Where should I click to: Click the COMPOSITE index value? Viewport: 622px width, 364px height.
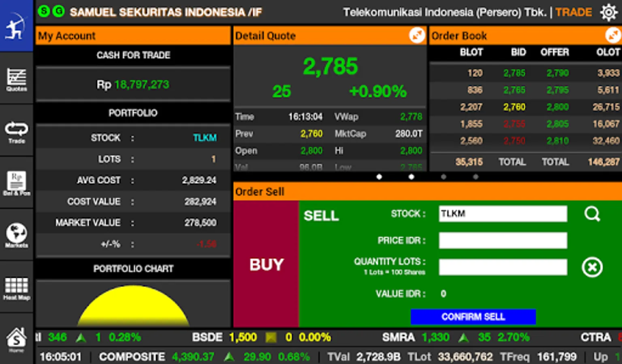pyautogui.click(x=193, y=357)
